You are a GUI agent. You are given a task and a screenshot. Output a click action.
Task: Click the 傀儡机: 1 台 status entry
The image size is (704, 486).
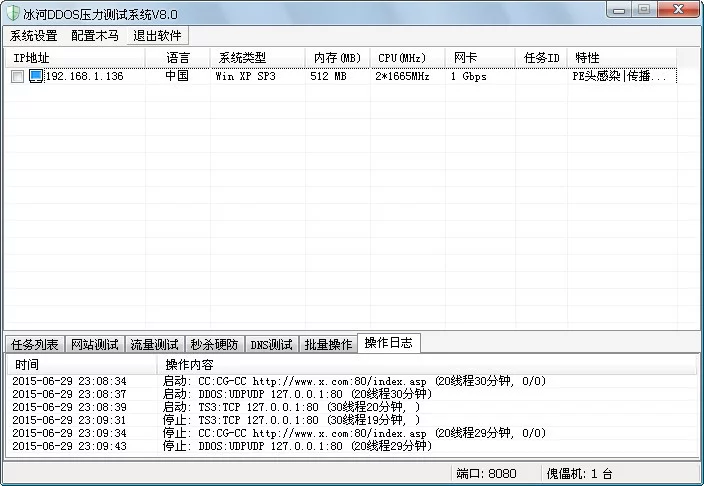coord(579,473)
